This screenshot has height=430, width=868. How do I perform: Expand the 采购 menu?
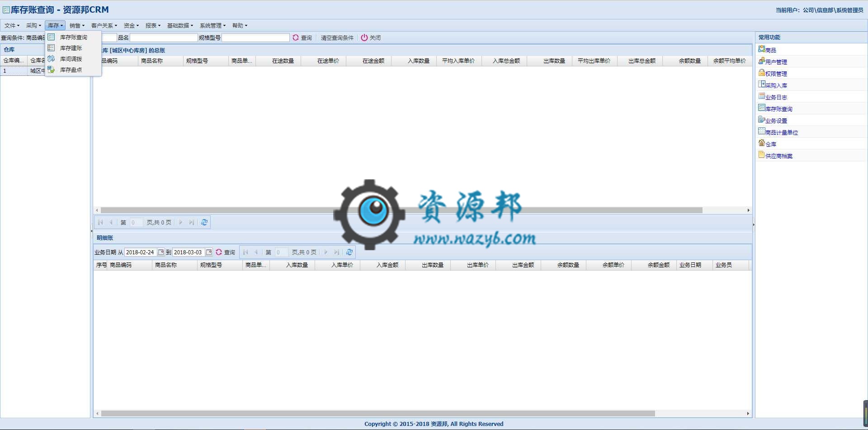click(x=33, y=25)
